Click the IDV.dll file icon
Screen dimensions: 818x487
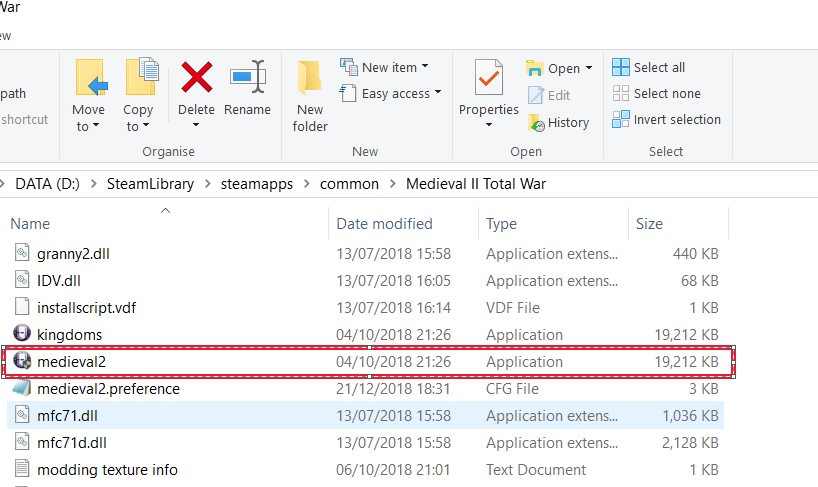[22, 279]
